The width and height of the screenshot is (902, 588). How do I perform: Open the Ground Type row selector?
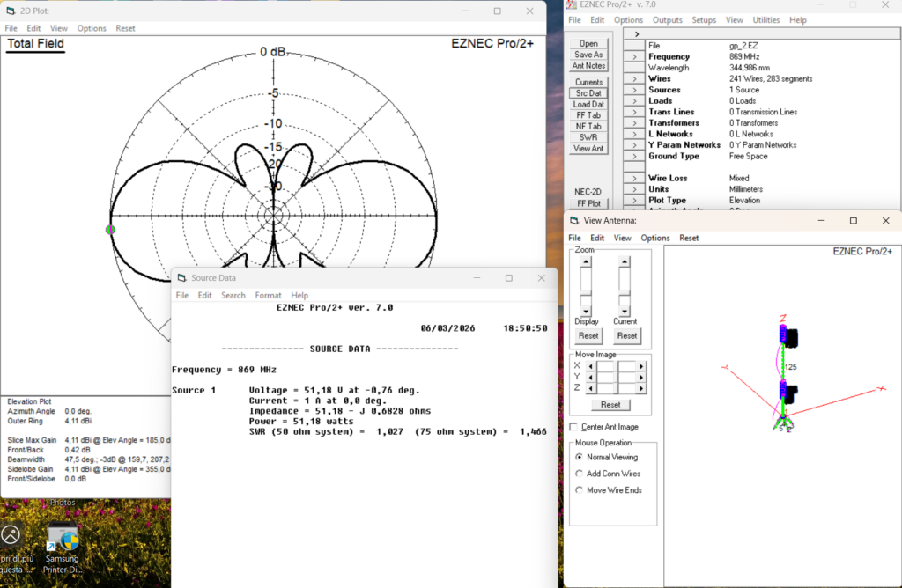click(635, 157)
